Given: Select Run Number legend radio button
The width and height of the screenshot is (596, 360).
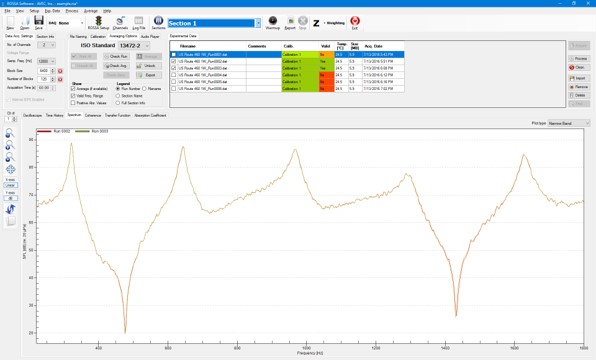Looking at the screenshot, I should 118,89.
